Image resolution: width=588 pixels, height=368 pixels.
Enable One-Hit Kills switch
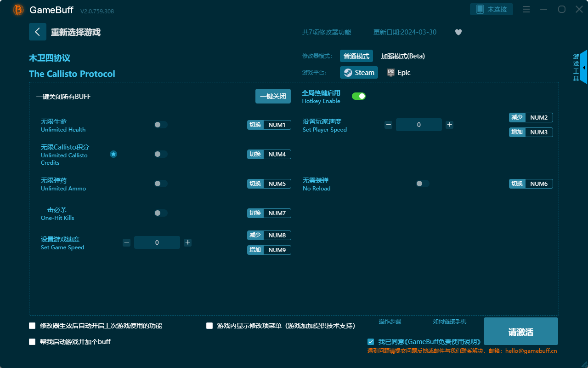(x=160, y=213)
